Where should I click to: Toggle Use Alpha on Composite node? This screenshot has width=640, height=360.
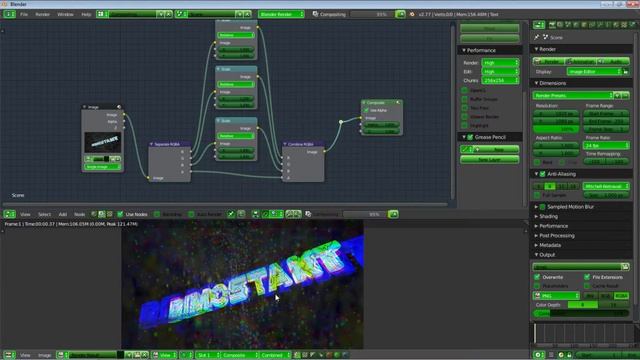click(x=367, y=110)
